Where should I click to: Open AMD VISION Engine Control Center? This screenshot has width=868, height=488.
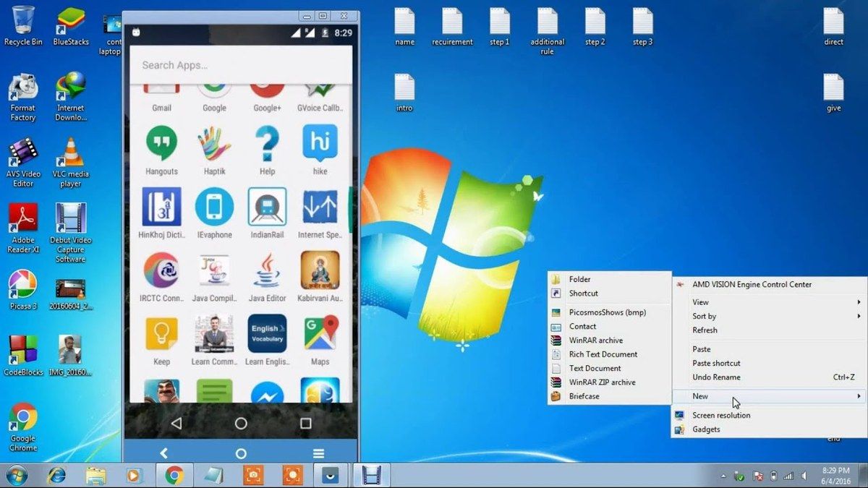770,285
